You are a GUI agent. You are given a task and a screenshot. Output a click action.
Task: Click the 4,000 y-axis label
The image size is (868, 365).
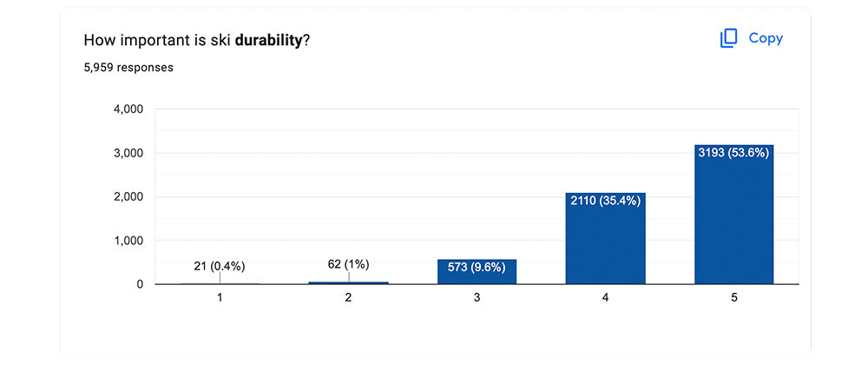pos(130,109)
